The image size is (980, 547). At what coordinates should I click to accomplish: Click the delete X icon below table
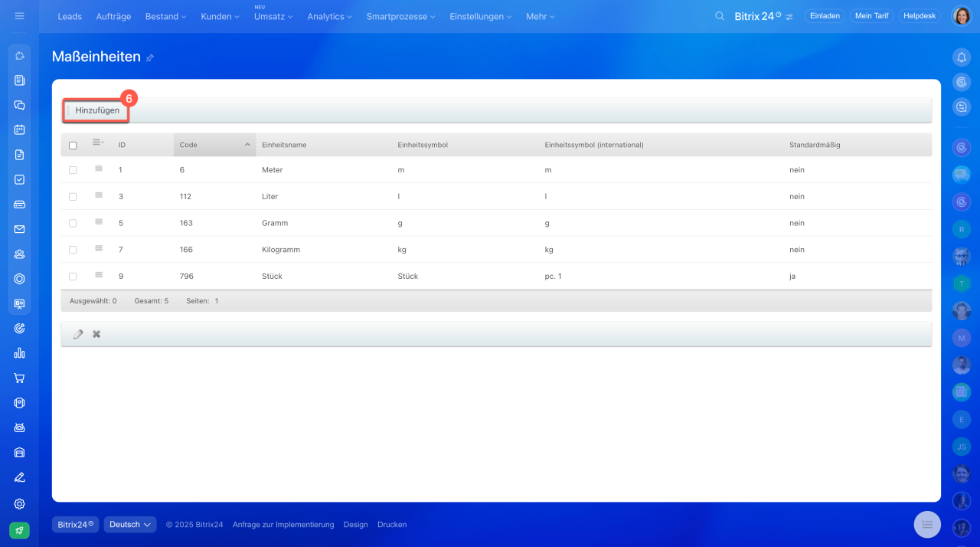point(96,334)
